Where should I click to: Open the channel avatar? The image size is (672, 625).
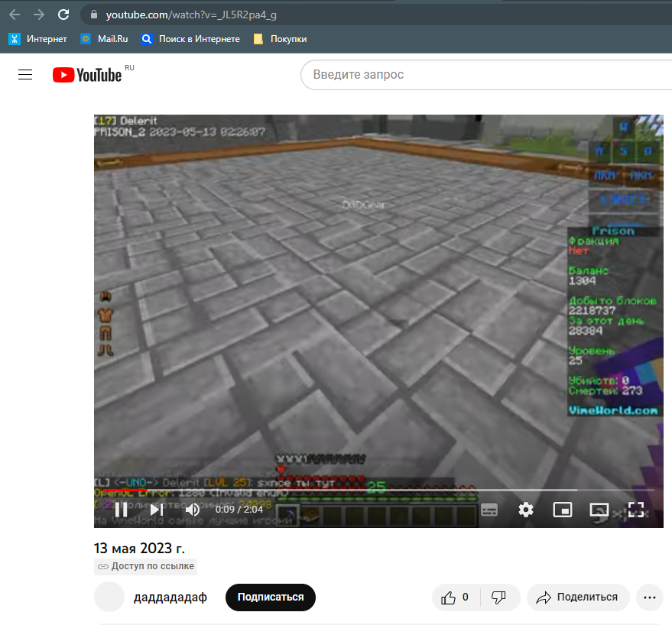[x=109, y=597]
